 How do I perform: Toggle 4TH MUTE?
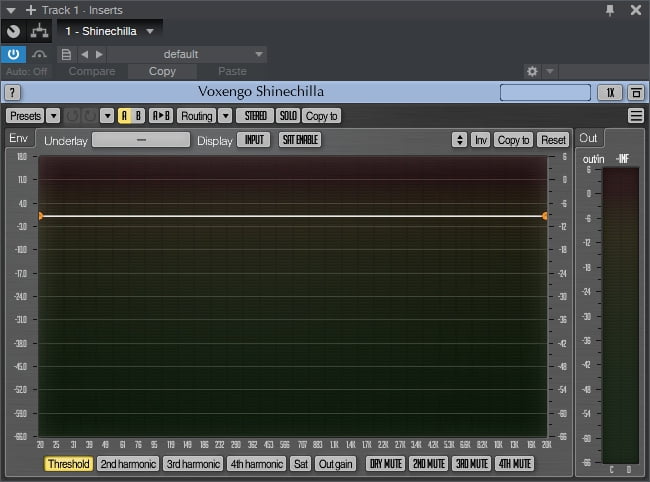pyautogui.click(x=514, y=463)
